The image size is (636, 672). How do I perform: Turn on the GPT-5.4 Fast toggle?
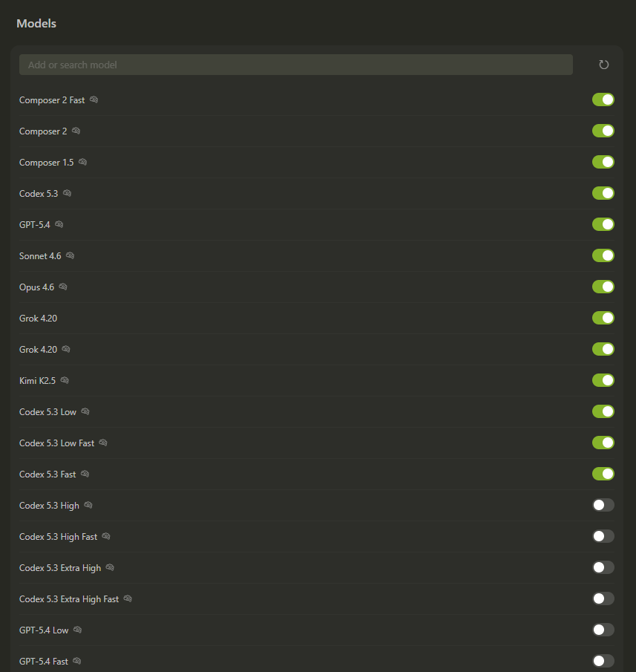pyautogui.click(x=603, y=661)
